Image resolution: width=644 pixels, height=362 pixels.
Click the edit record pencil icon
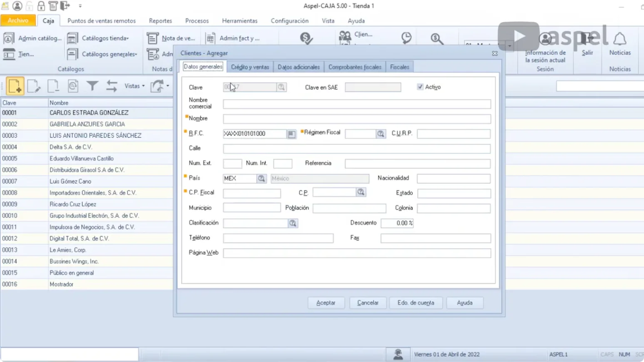click(x=34, y=86)
